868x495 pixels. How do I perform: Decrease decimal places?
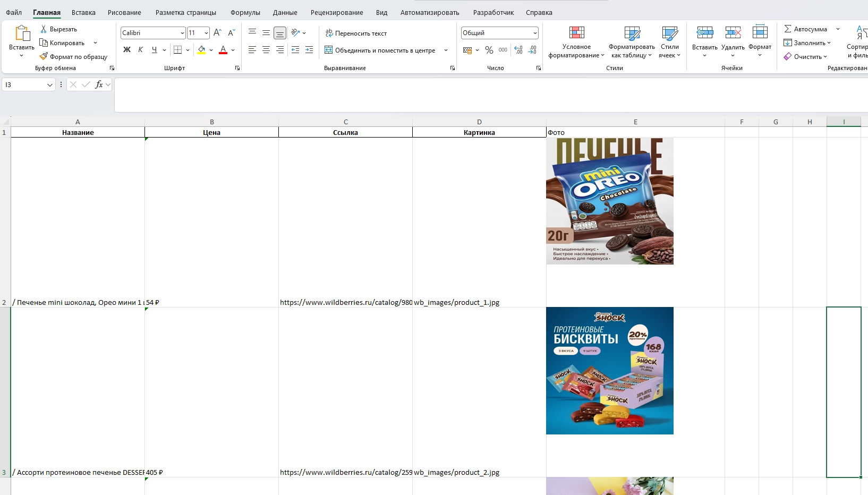click(532, 50)
